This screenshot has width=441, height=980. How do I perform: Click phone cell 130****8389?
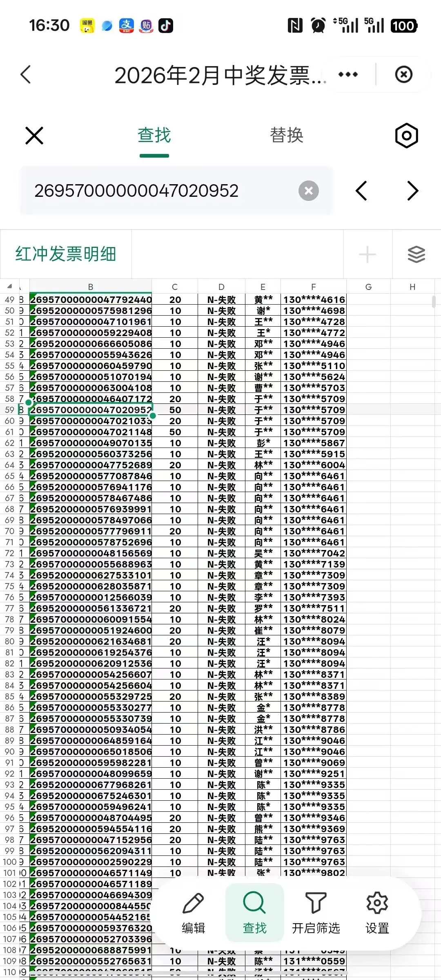(314, 696)
